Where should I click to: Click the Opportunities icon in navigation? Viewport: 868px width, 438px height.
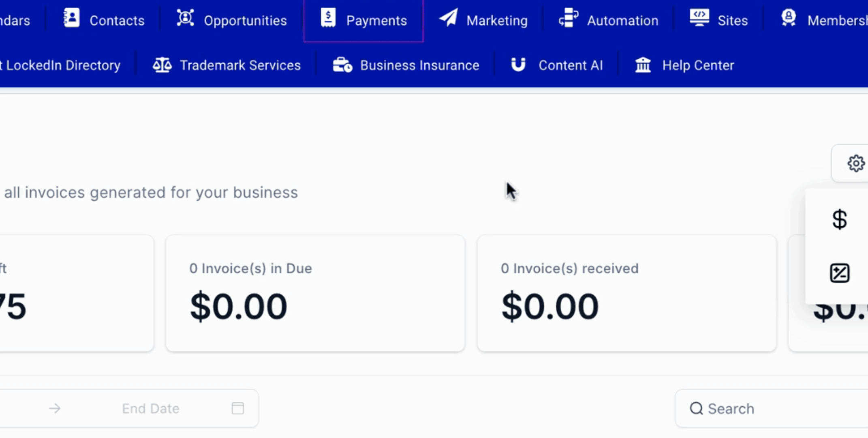[x=185, y=18]
